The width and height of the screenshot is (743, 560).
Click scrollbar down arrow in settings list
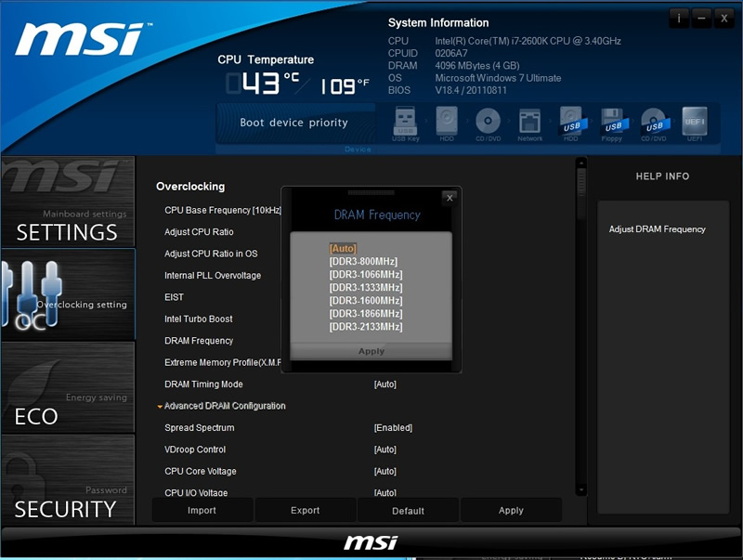tap(581, 489)
